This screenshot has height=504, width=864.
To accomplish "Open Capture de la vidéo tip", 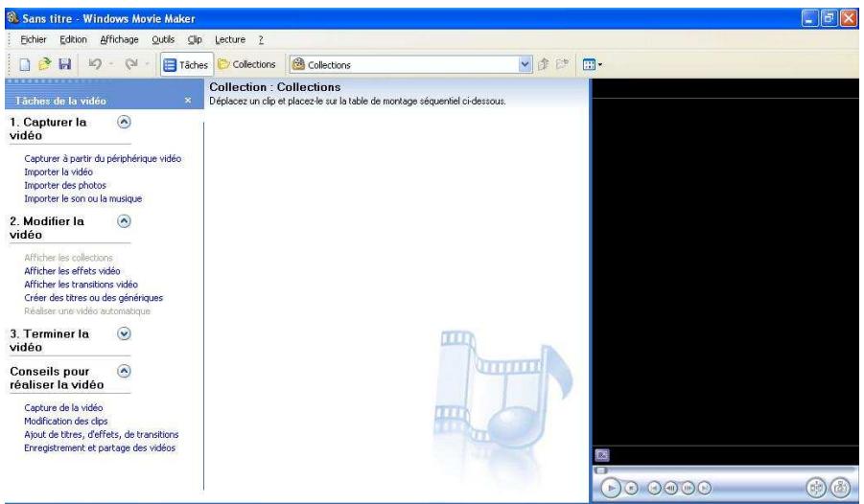I will click(63, 407).
